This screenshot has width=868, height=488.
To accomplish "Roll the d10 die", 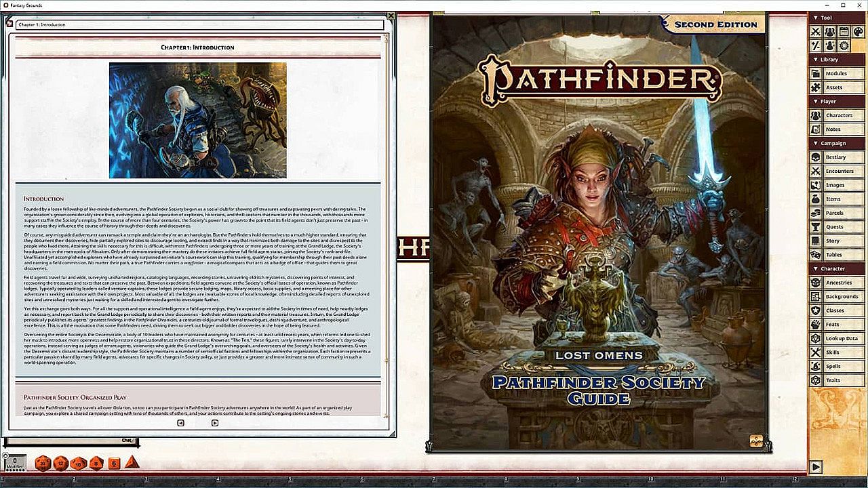I will pyautogui.click(x=79, y=463).
